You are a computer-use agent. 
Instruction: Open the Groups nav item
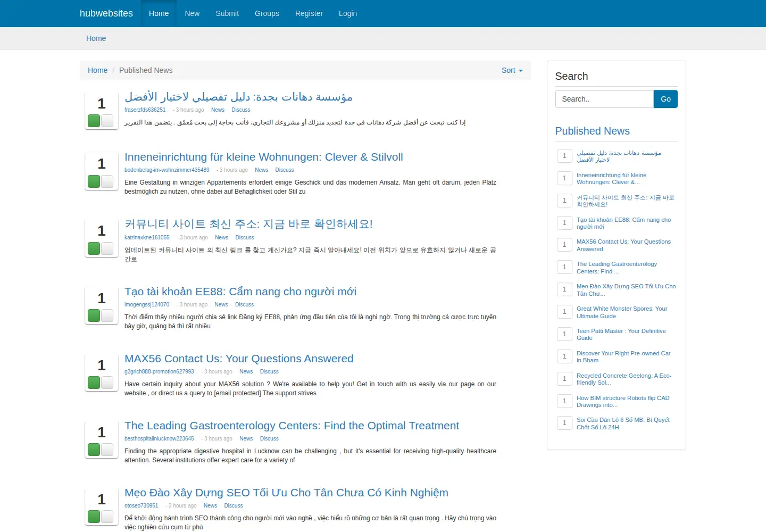point(267,13)
